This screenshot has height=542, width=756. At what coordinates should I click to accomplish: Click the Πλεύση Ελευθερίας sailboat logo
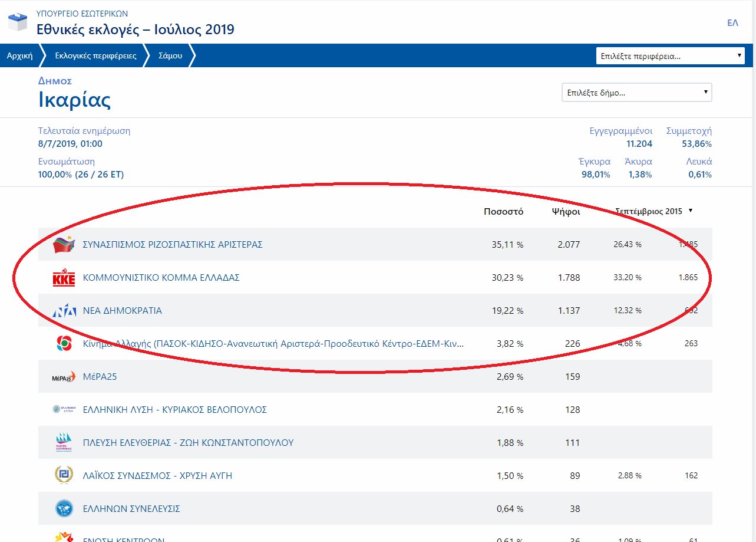(x=64, y=442)
